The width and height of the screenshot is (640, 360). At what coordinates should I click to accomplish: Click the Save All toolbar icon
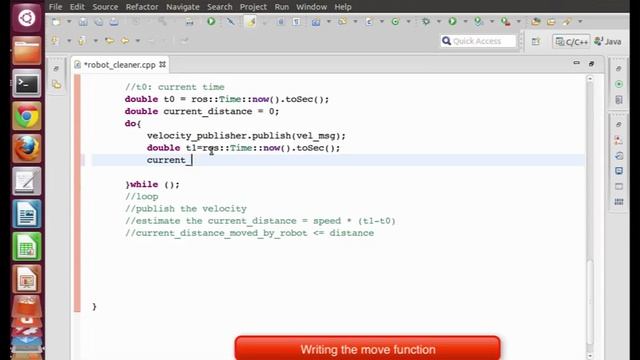point(99,22)
